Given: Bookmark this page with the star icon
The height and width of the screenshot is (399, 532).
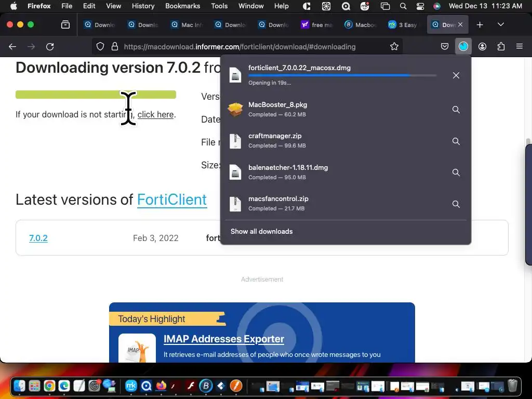Looking at the screenshot, I should pos(394,46).
